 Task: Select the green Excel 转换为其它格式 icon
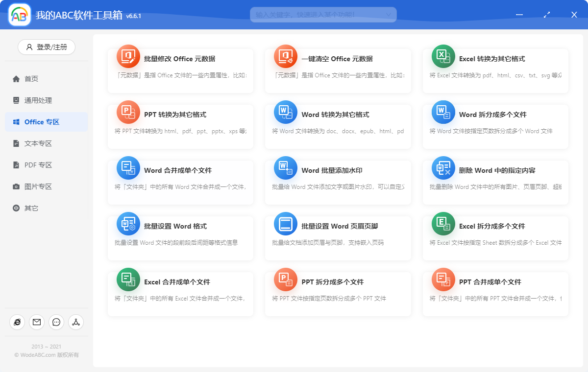[x=443, y=56]
